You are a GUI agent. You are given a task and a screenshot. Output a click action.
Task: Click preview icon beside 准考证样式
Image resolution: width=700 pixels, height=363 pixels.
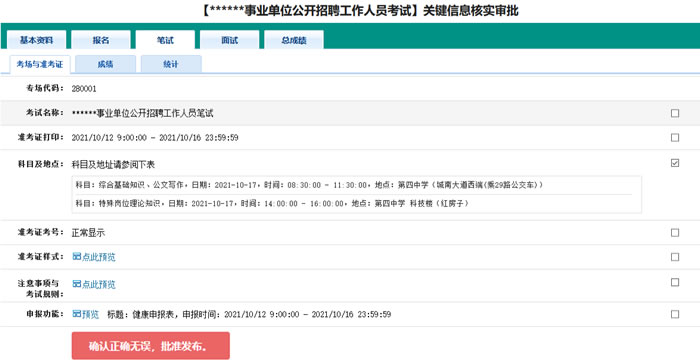[77, 257]
